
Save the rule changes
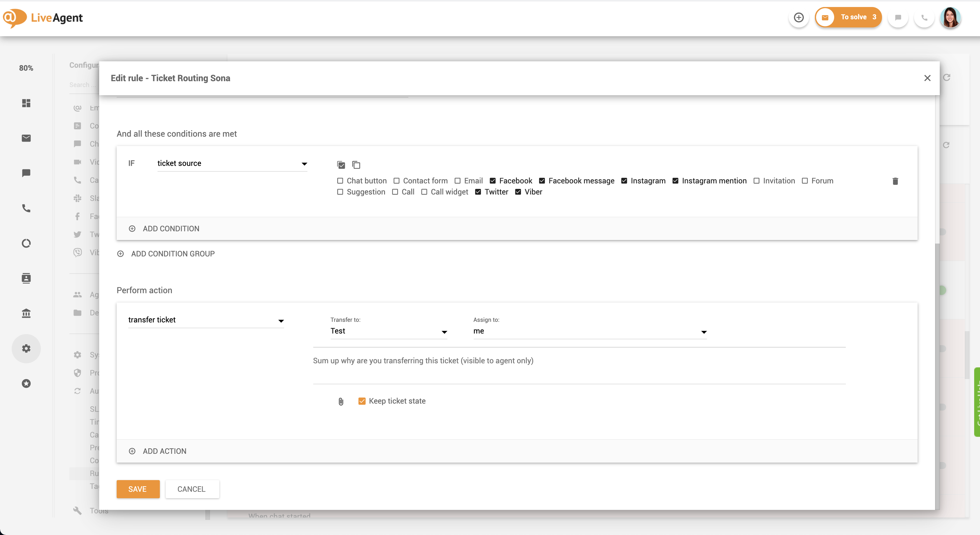coord(138,489)
